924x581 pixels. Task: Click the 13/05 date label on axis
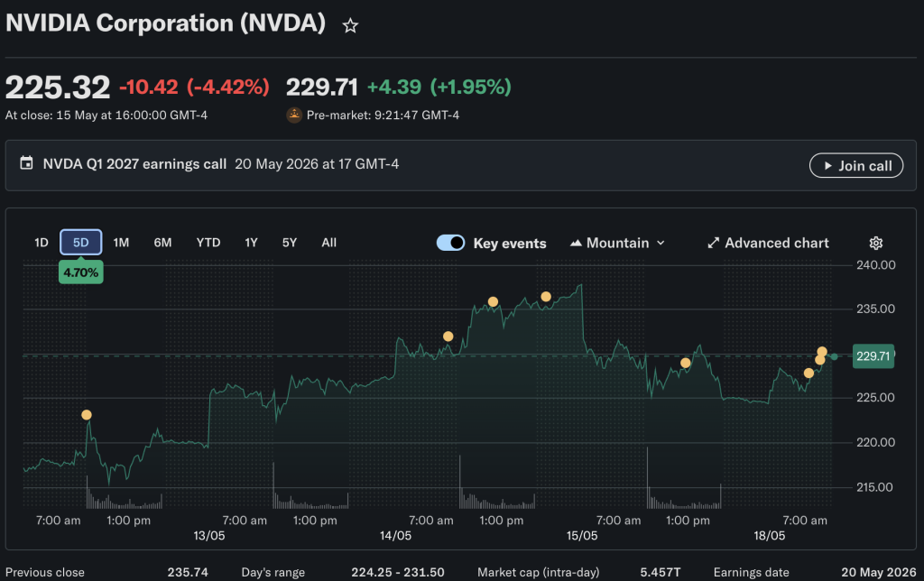coord(209,536)
